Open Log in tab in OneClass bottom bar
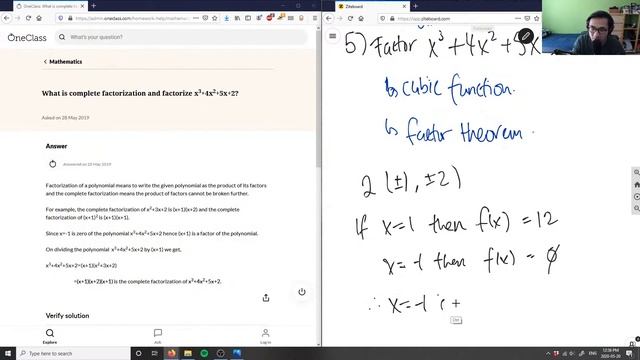This screenshot has width=640, height=360. [x=265, y=336]
